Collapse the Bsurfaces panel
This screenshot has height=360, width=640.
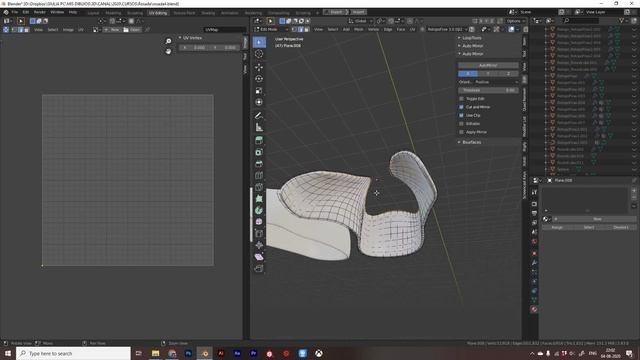coord(471,142)
